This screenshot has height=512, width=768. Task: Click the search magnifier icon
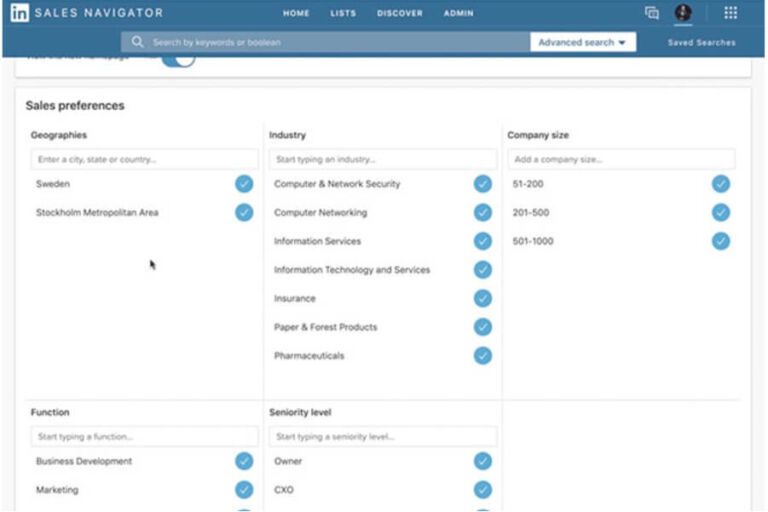point(138,42)
